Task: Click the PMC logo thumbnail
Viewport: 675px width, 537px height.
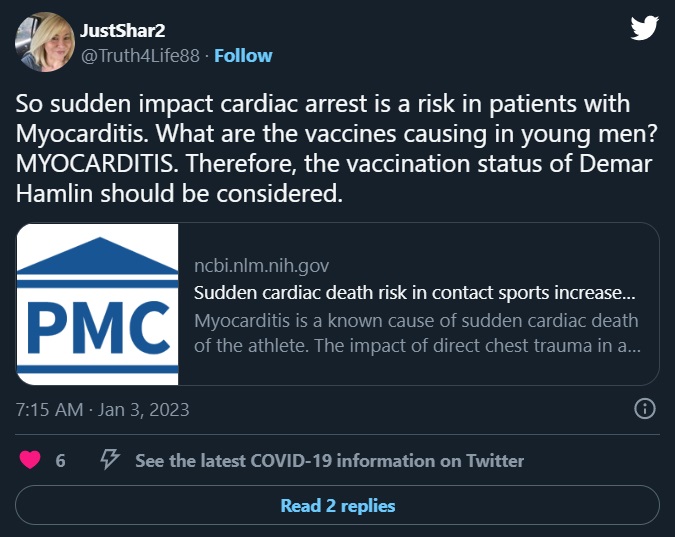Action: point(97,304)
